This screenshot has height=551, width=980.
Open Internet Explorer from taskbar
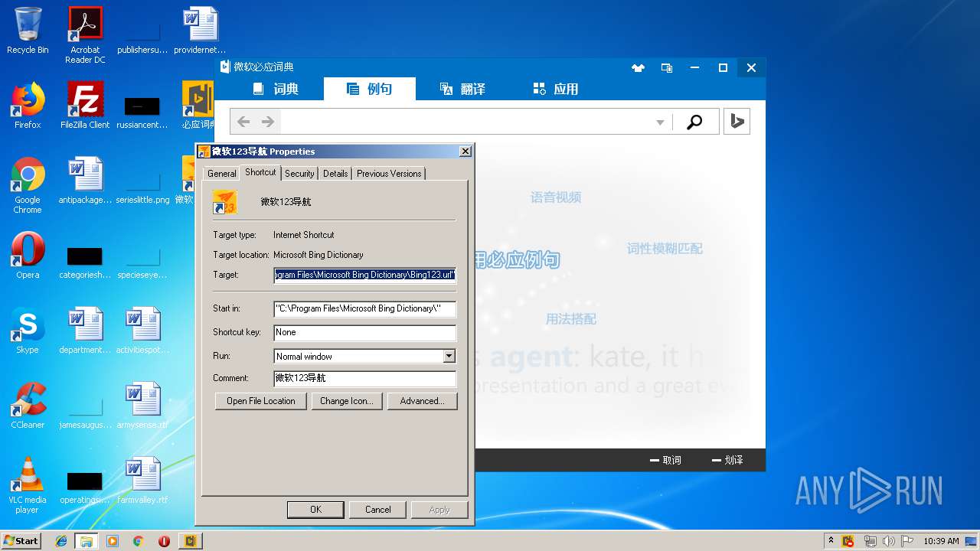point(61,541)
